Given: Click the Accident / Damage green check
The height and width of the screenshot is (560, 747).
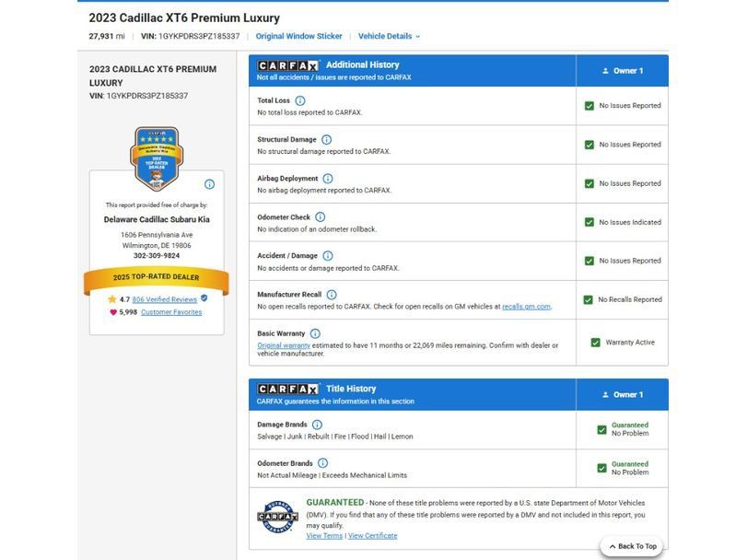Looking at the screenshot, I should 589,261.
